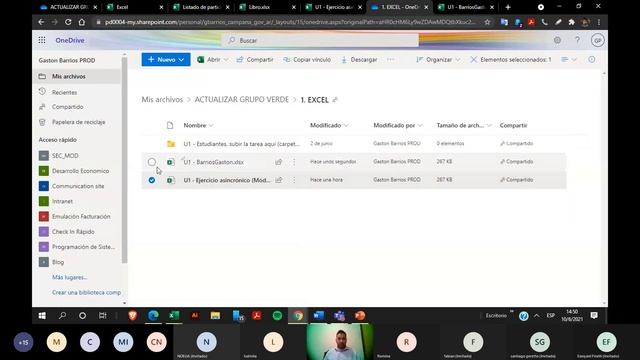Open Brave browser from the taskbar
Viewport: 640px width, 360px height.
(x=133, y=316)
